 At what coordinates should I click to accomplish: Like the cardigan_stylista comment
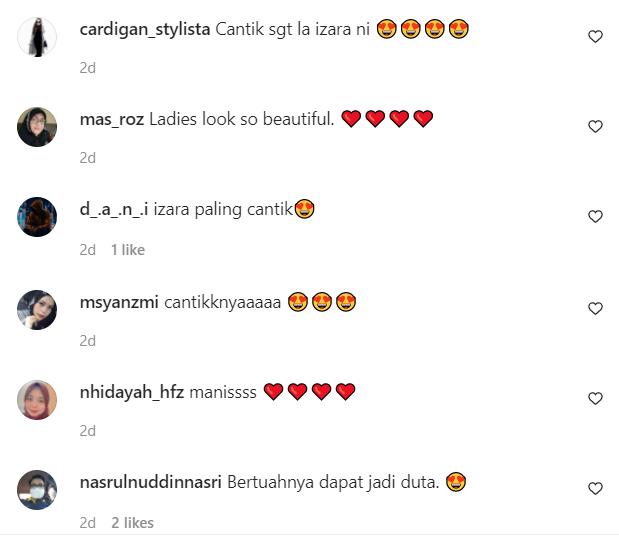(595, 37)
